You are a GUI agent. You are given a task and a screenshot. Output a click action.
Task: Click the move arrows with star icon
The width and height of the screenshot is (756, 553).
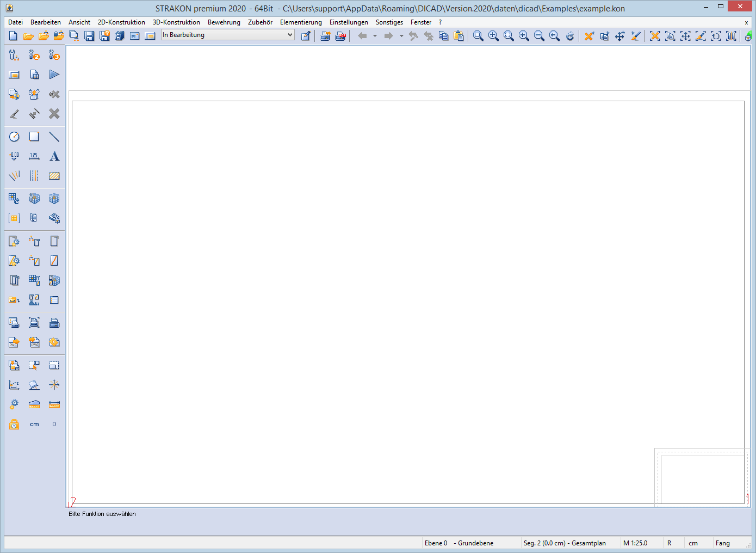click(619, 36)
